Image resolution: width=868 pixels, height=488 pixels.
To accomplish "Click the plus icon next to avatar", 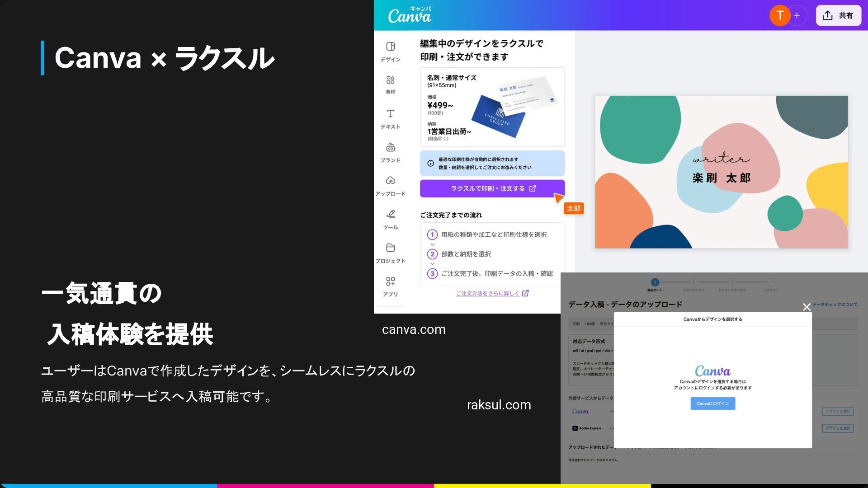I will pyautogui.click(x=797, y=16).
